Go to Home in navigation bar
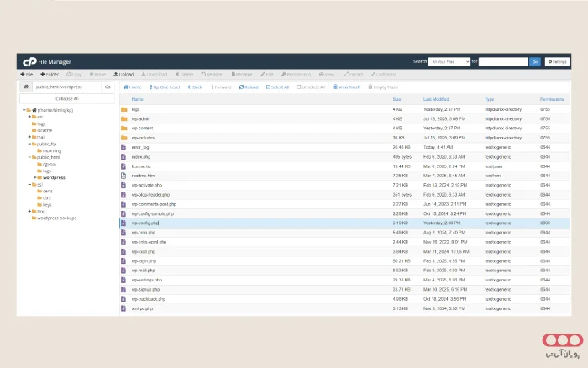Screen dimensions: 588x368 pos(133,87)
